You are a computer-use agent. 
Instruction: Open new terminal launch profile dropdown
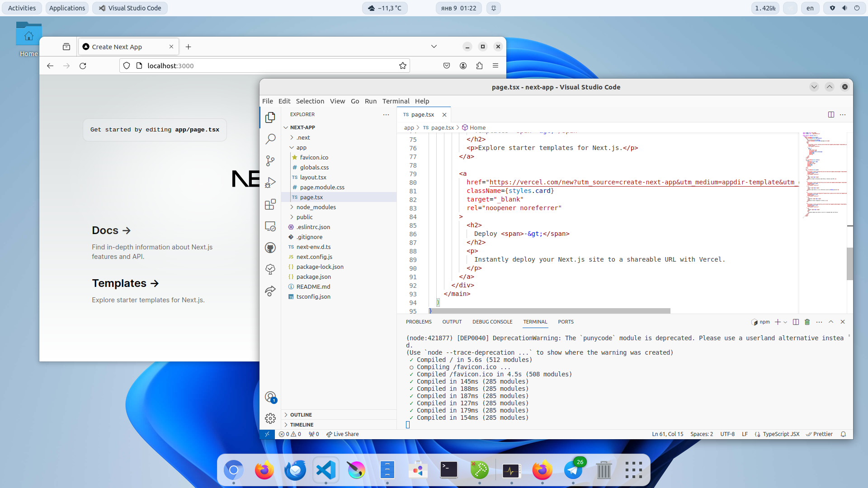click(x=785, y=322)
